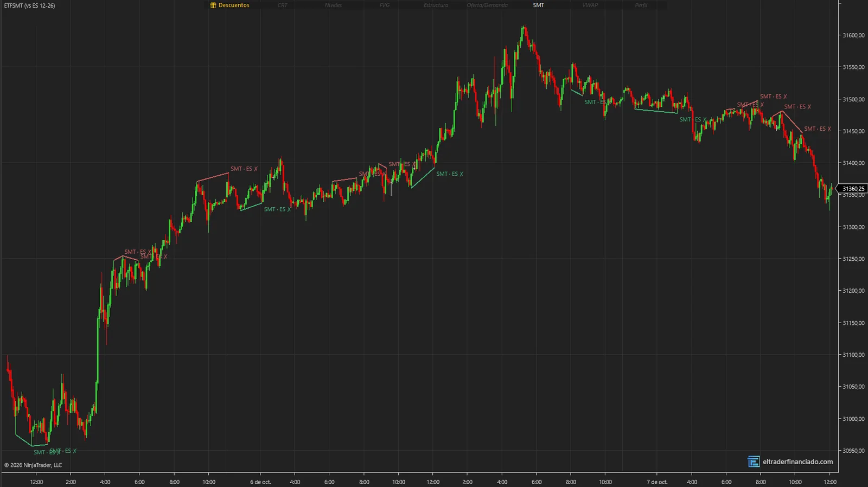Disable the active SMT toggle
868x487 pixels.
pyautogui.click(x=538, y=5)
